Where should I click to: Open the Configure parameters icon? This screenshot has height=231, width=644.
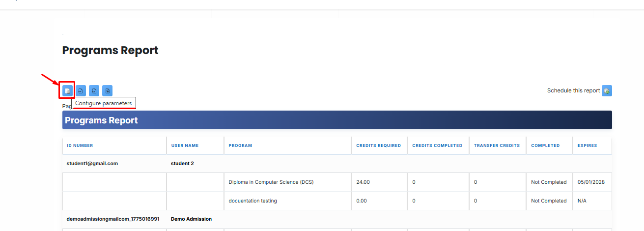(x=67, y=90)
